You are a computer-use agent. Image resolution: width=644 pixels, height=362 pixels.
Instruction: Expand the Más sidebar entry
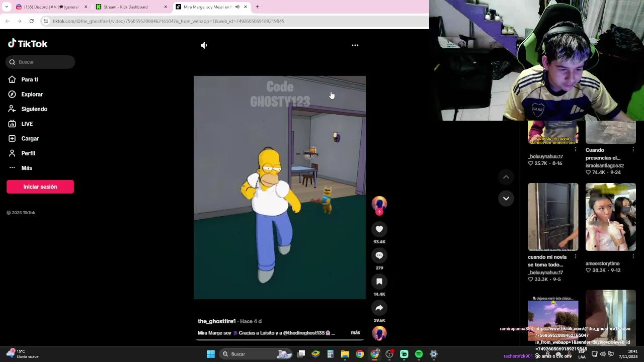click(x=26, y=168)
